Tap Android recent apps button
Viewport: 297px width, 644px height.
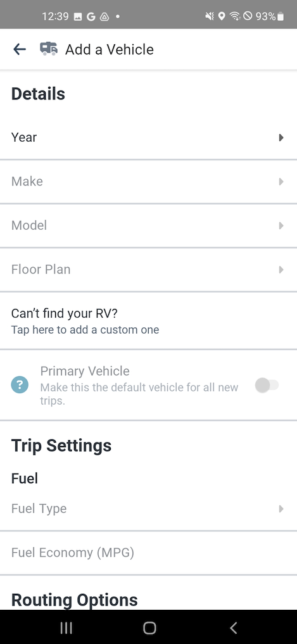tap(66, 627)
